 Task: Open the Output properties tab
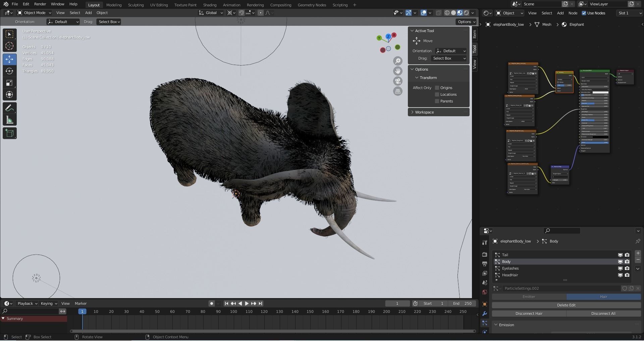coord(484,264)
